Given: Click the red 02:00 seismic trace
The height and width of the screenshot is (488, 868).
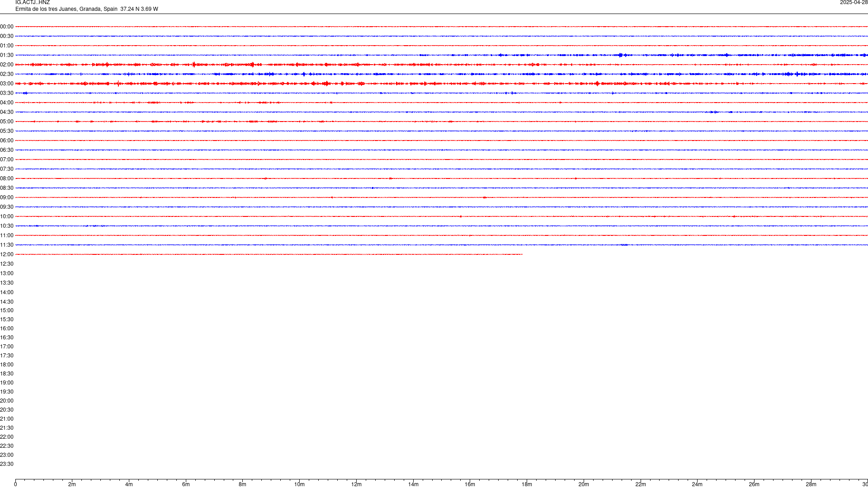Looking at the screenshot, I should 442,65.
